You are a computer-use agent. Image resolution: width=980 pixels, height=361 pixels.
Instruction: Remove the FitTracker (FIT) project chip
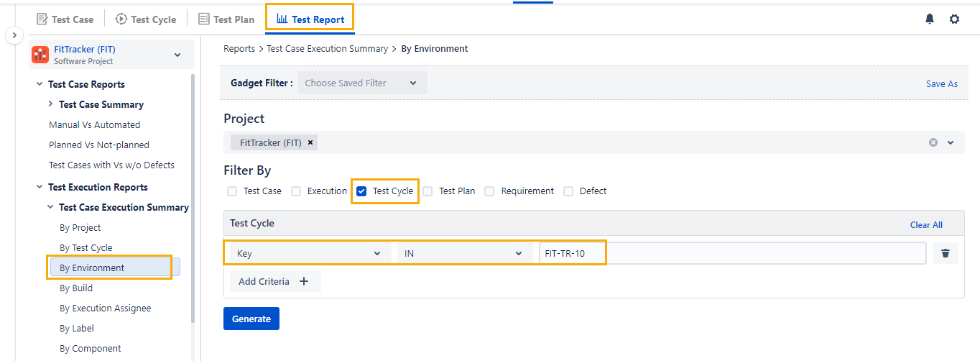310,142
